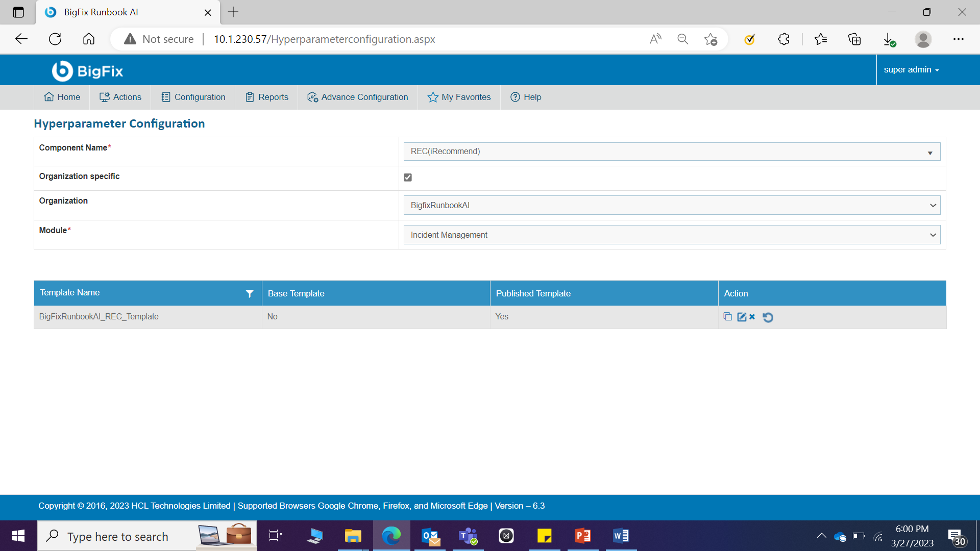Image resolution: width=980 pixels, height=551 pixels.
Task: Open the Component Name dropdown
Action: point(671,152)
